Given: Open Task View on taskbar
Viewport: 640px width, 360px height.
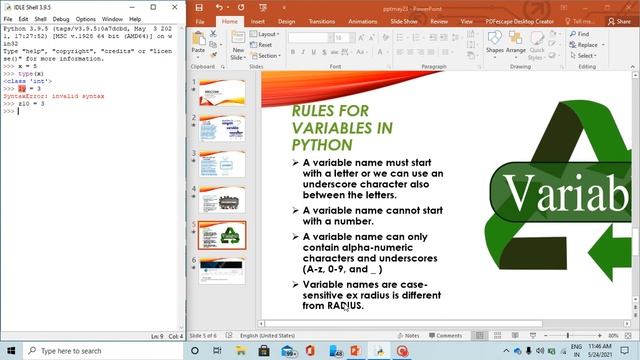Looking at the screenshot, I should coord(217,351).
